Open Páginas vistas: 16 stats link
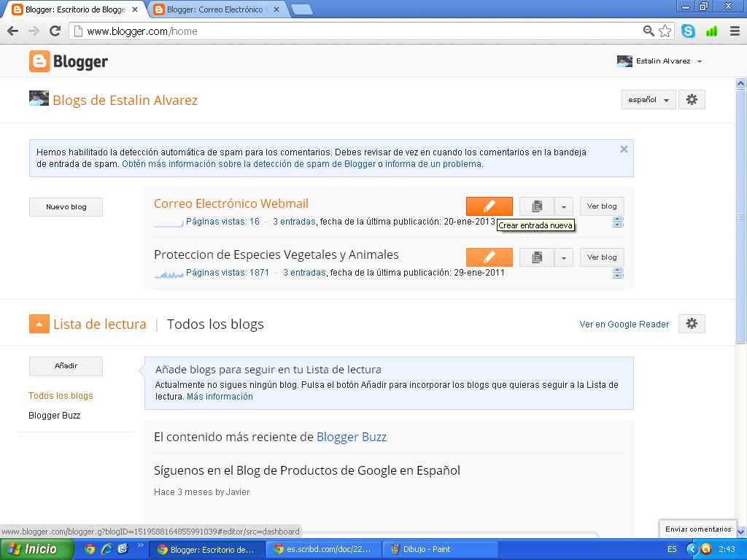The image size is (747, 560). pyautogui.click(x=222, y=222)
